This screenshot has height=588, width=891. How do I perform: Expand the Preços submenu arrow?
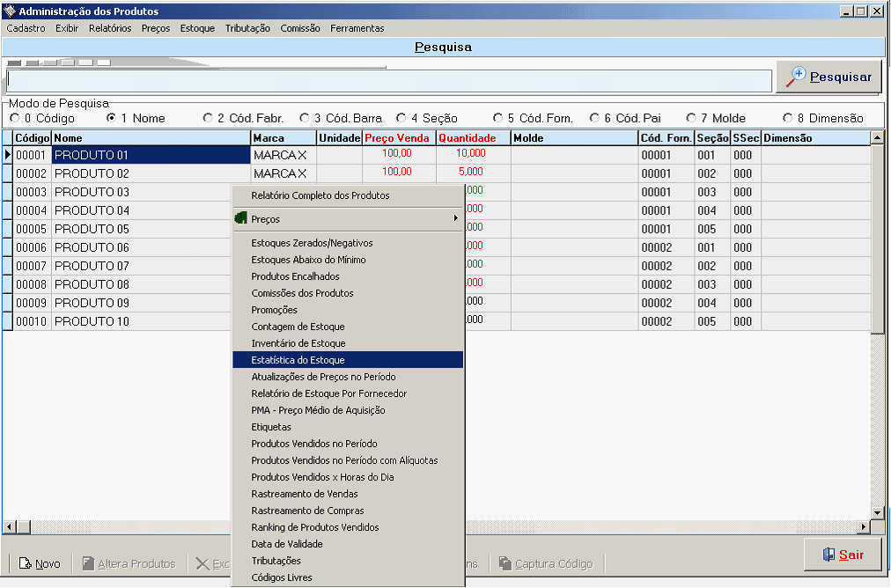[455, 218]
